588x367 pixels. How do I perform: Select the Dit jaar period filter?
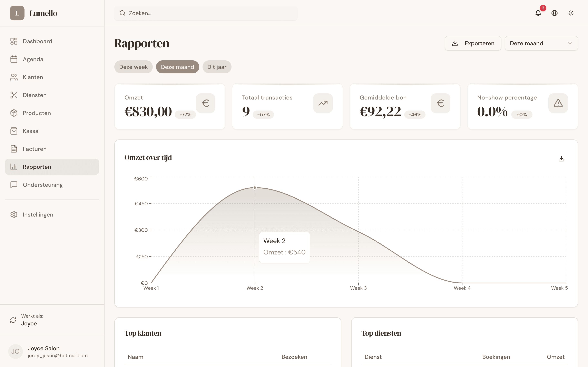pyautogui.click(x=217, y=67)
